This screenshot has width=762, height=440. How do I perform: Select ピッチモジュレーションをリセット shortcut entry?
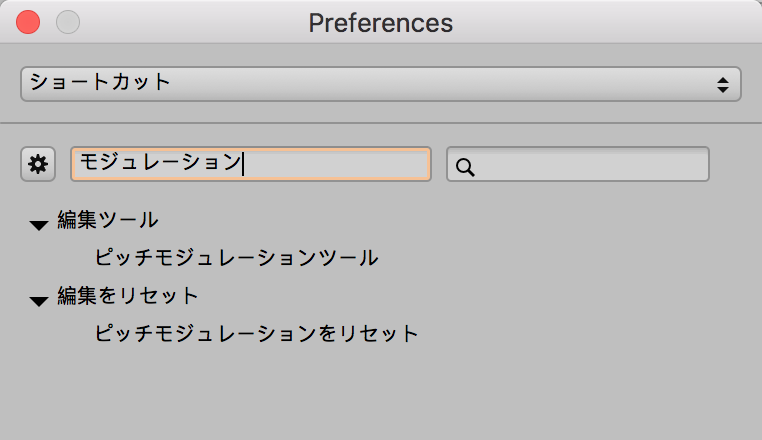coord(256,333)
